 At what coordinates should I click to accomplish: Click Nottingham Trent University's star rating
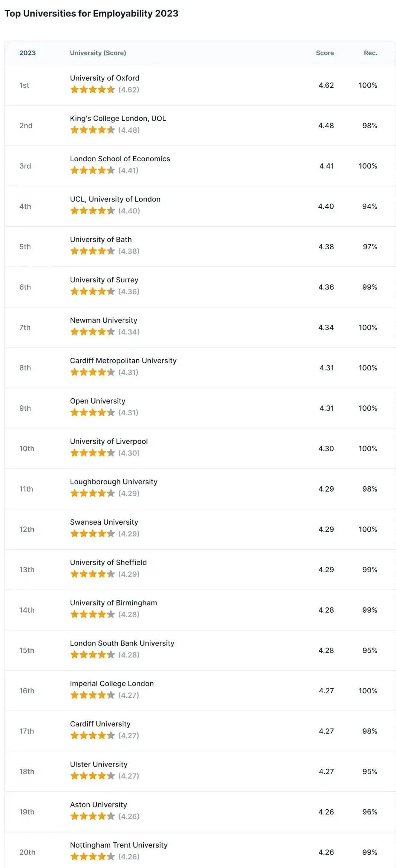click(92, 857)
